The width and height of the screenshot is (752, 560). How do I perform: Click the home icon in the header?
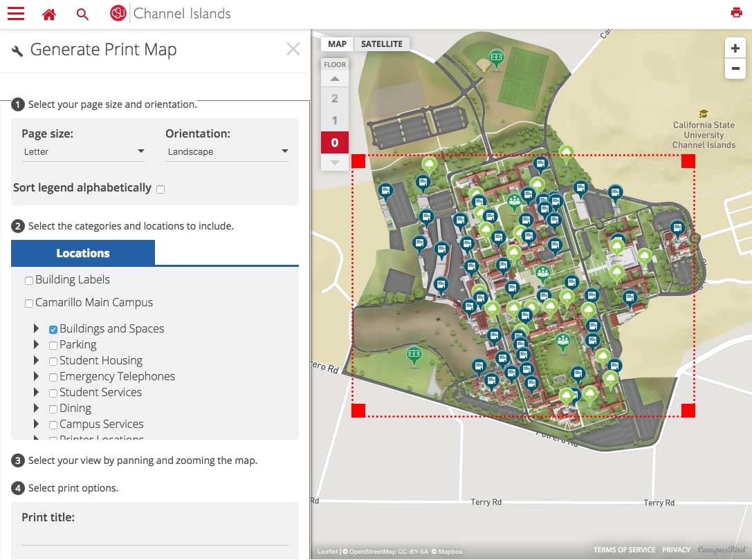click(x=48, y=13)
